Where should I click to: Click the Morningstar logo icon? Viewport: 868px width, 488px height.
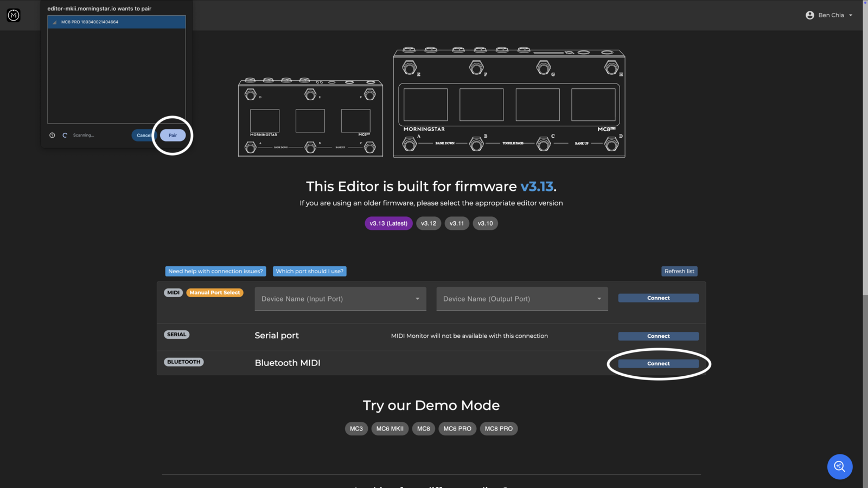14,15
